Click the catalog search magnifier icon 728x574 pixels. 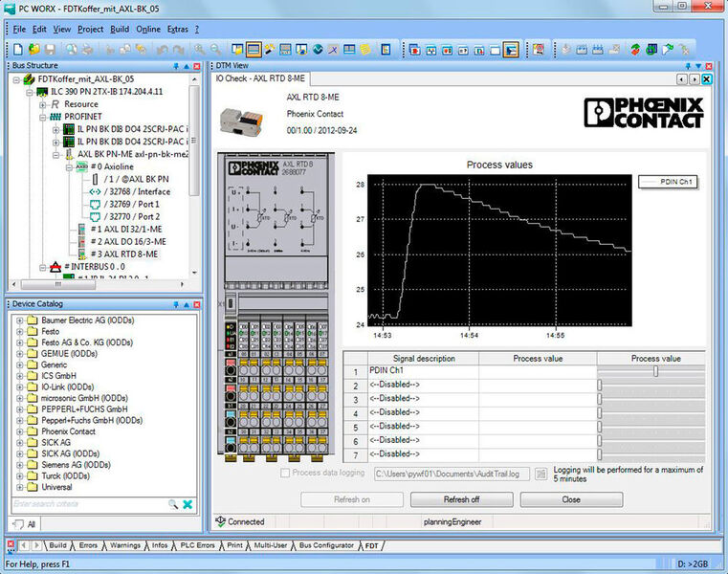pyautogui.click(x=173, y=504)
